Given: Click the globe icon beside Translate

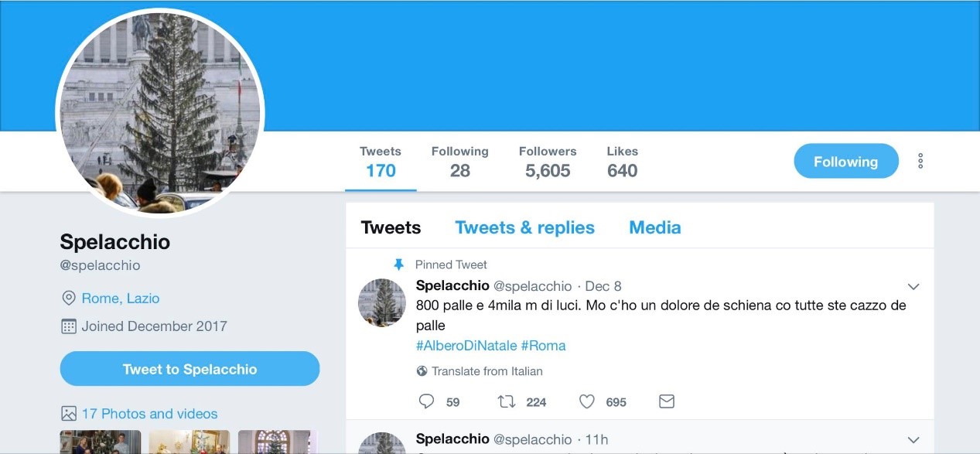Looking at the screenshot, I should tap(422, 371).
